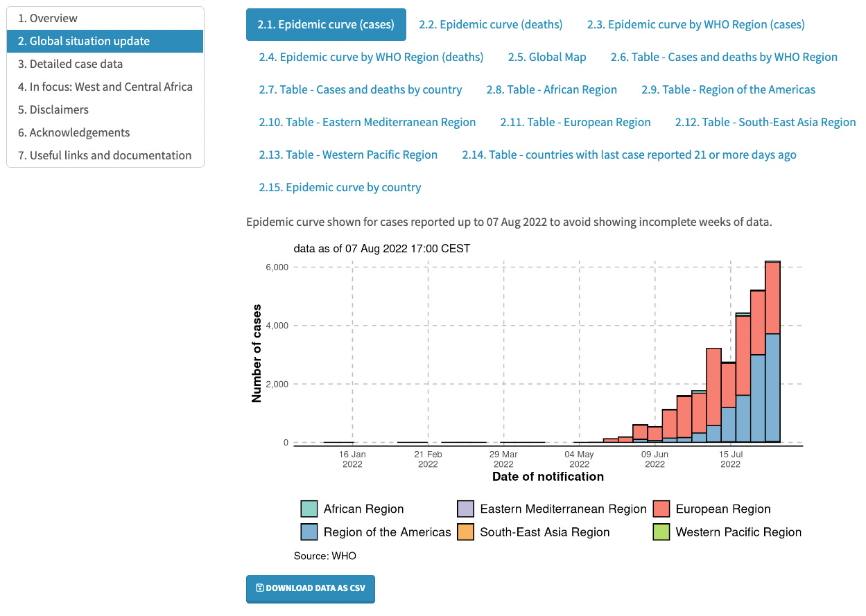Click Download Data as CSV

click(x=310, y=589)
